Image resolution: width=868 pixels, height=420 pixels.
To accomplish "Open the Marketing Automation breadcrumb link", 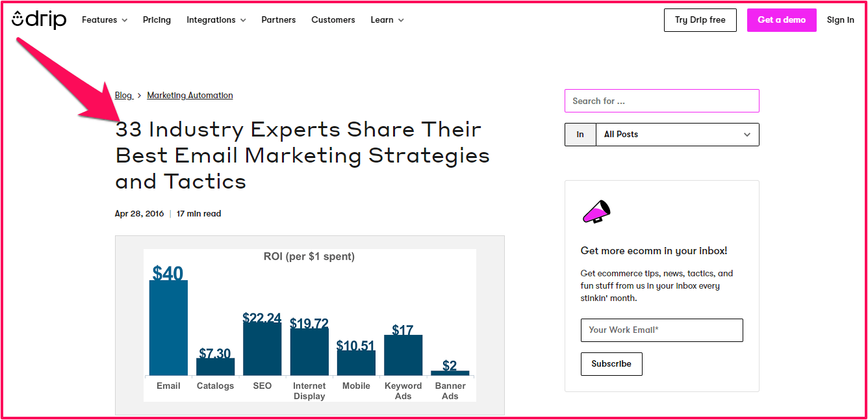I will [190, 96].
